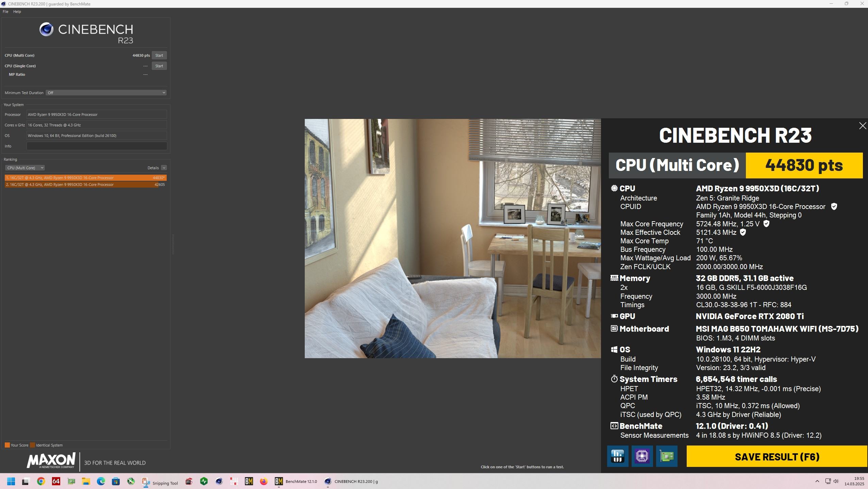This screenshot has width=868, height=489.
Task: Start the CPU (Multi Core) test
Action: (159, 55)
